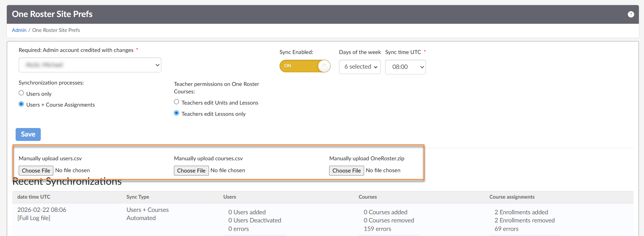Screen dimensions: 644x236
Task: Click the Users column header
Action: (230, 197)
